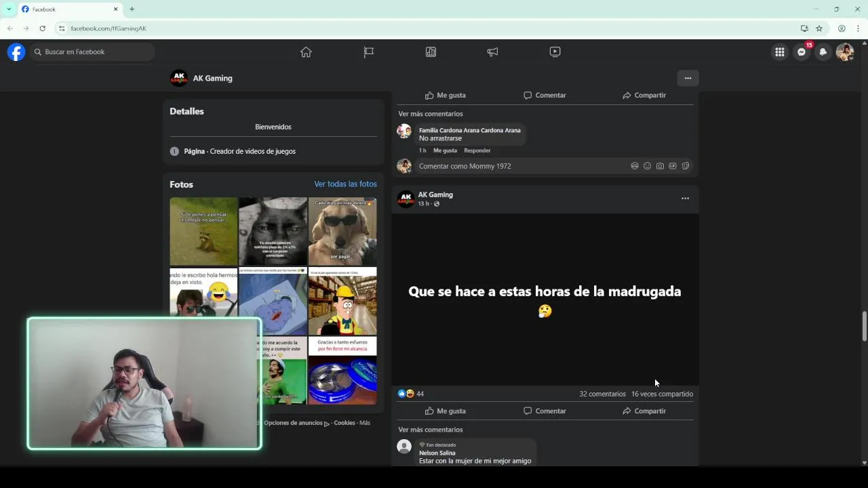Click the AK Gaming page logo in the header
Image resolution: width=868 pixels, height=488 pixels.
[x=179, y=79]
